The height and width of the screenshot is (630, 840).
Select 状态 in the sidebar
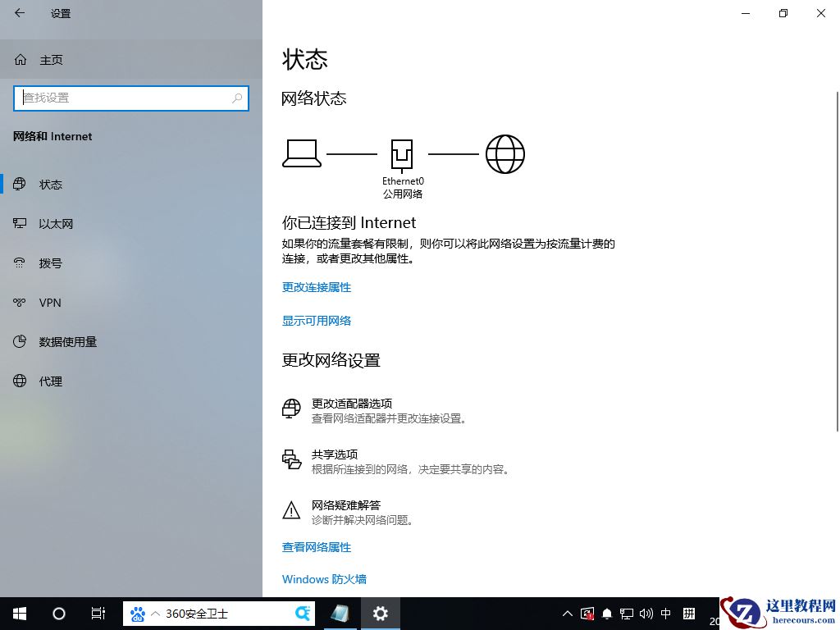click(51, 184)
